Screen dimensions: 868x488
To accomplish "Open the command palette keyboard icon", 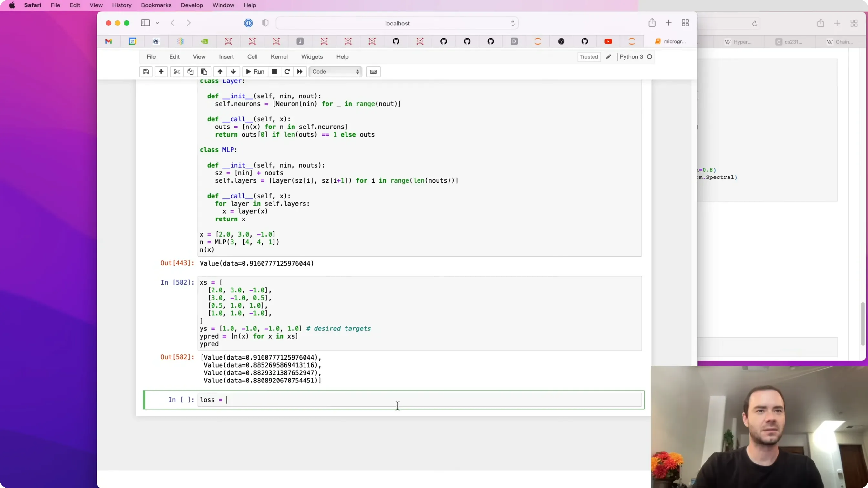I will click(373, 71).
